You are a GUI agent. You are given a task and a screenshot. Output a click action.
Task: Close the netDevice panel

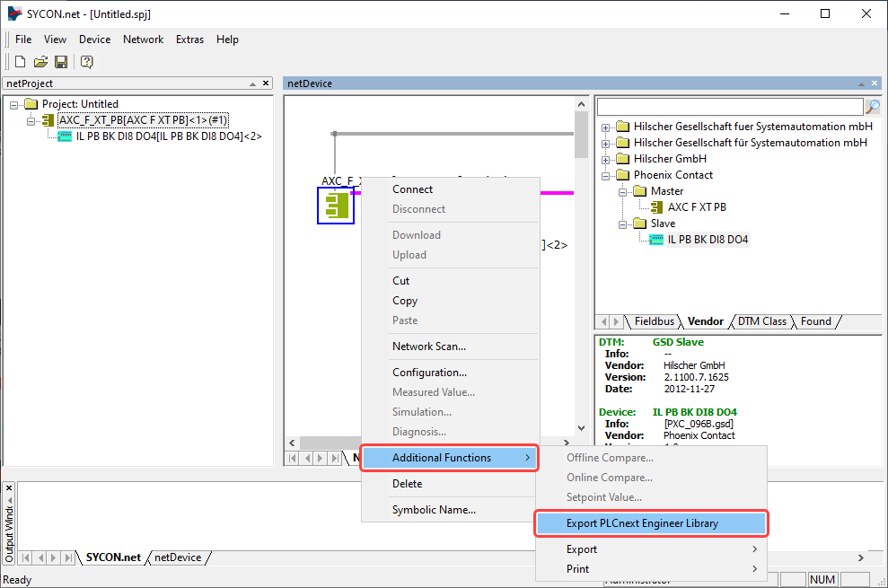[875, 83]
